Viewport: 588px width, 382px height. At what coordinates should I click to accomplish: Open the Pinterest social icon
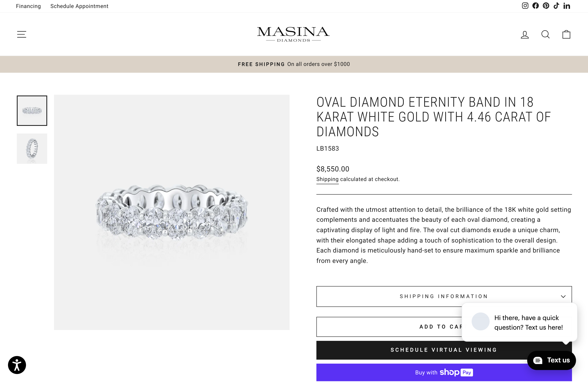click(546, 6)
